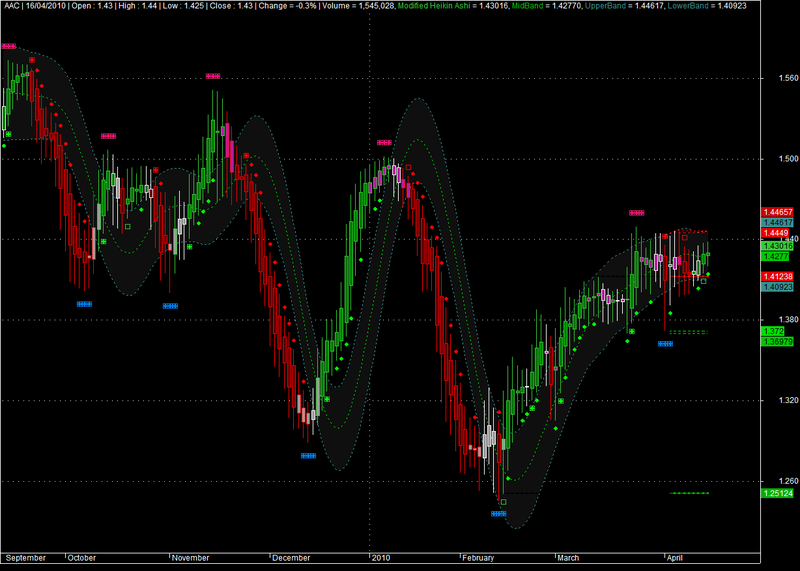Select the date 16/04/2010 in the header

44,6
